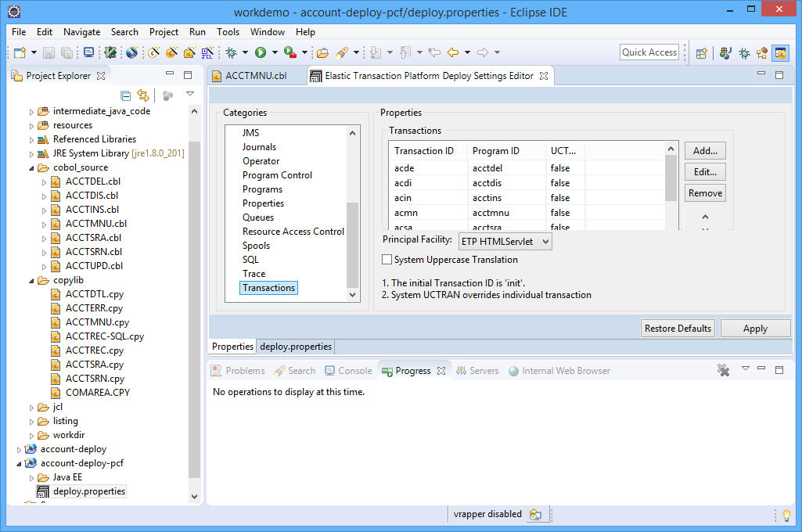The image size is (802, 532).
Task: Click the Apply button
Action: (x=755, y=329)
